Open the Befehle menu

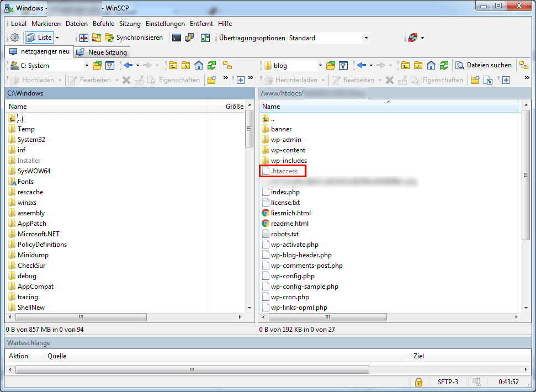[x=103, y=24]
